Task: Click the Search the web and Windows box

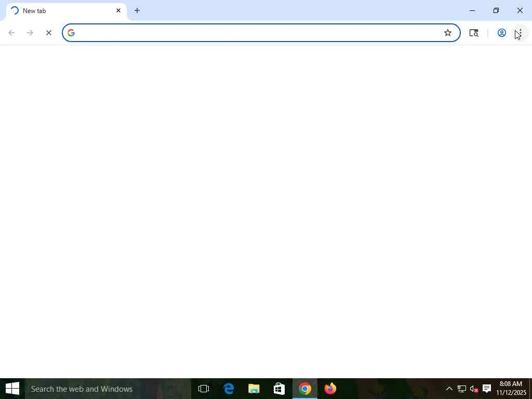Action: click(108, 389)
